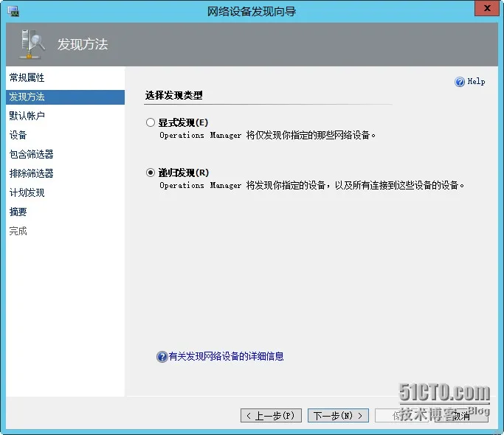Click help icon beside 有关发现网络设备的详细信息
504x435 pixels.
point(162,356)
